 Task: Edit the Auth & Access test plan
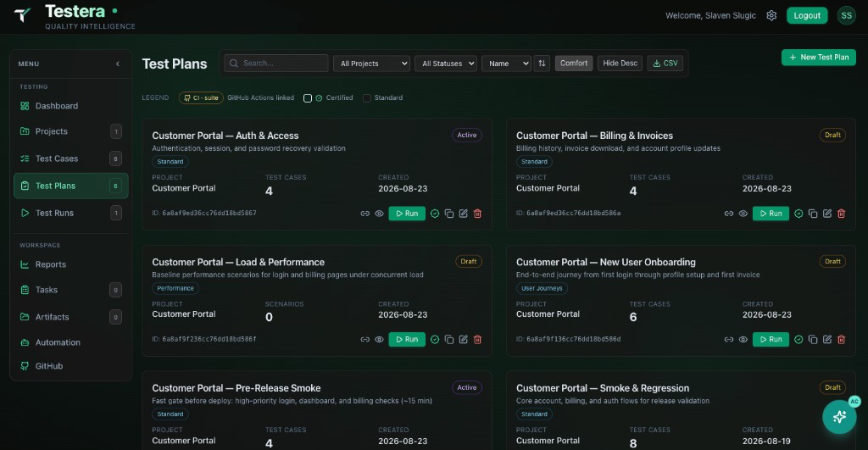pos(464,214)
